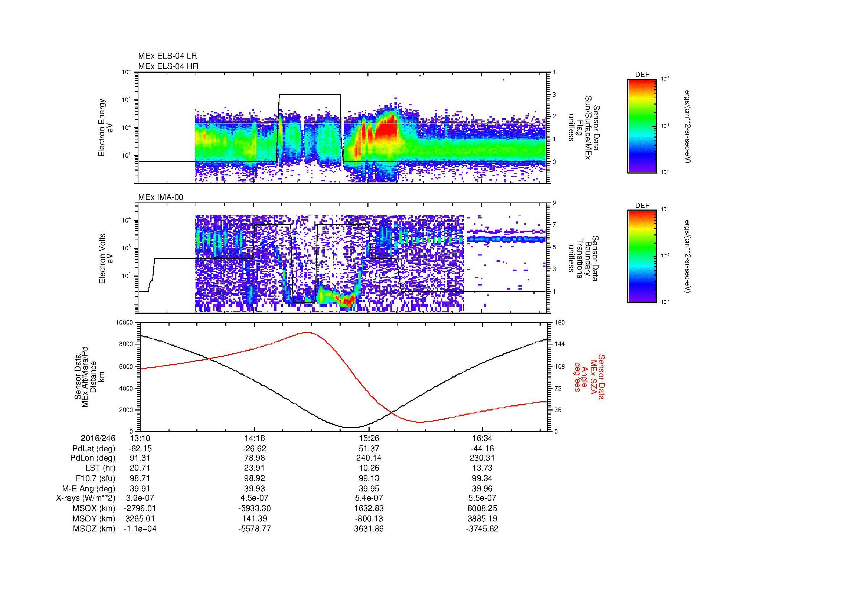
Task: Click the 'PdLat (deg)' row label
Action: [94, 449]
